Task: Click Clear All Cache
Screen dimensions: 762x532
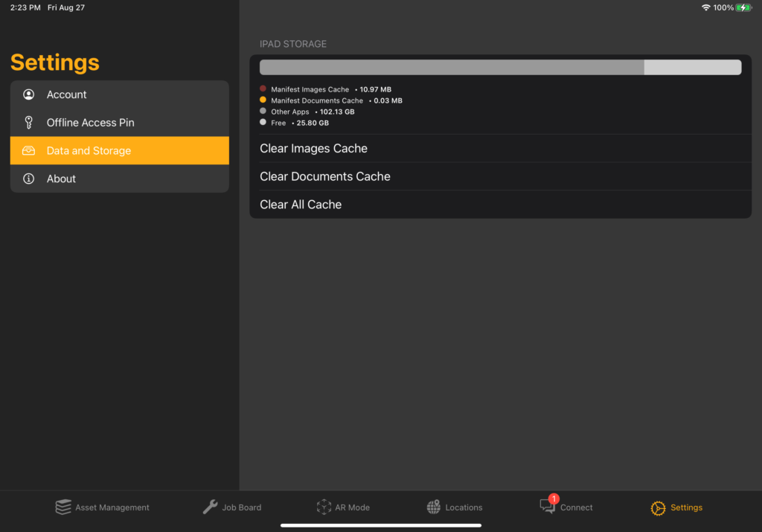Action: pyautogui.click(x=301, y=204)
